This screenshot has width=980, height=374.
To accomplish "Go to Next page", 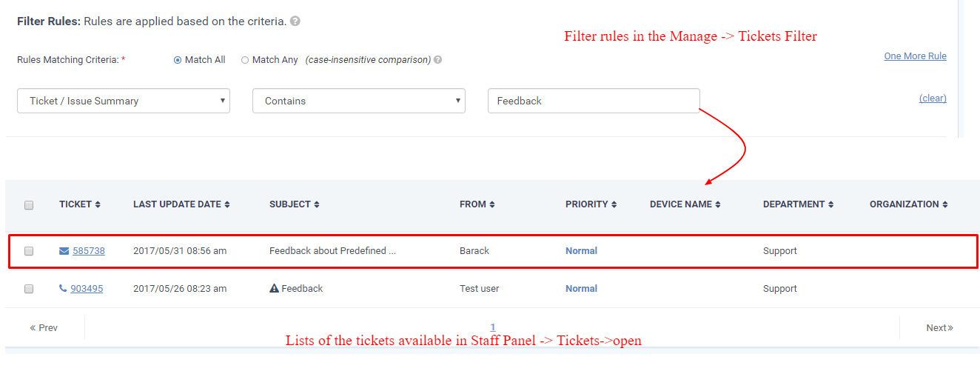I will 940,328.
